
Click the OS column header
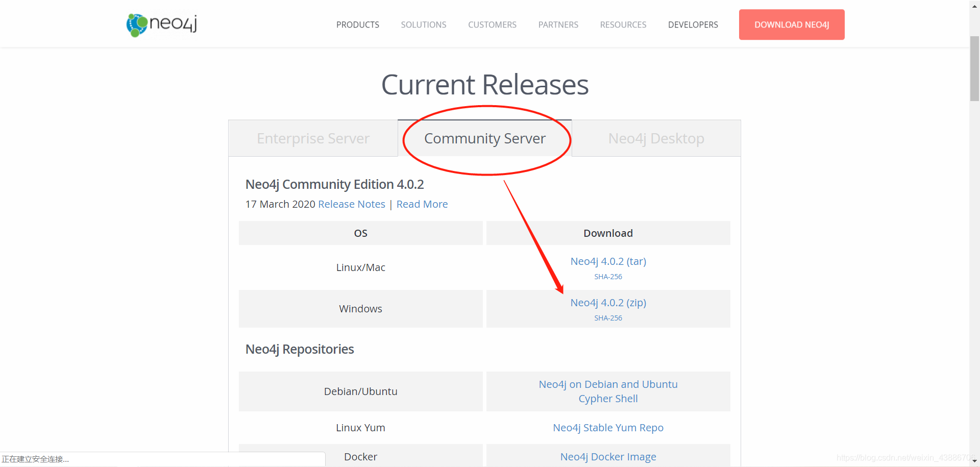tap(360, 233)
